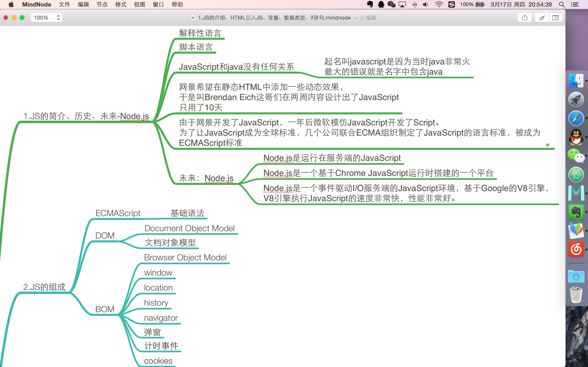
Task: Click the DOM tree item in mind map
Action: point(104,235)
